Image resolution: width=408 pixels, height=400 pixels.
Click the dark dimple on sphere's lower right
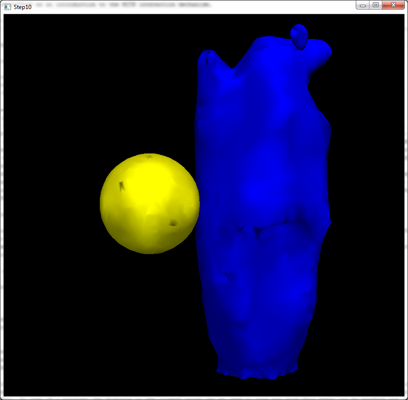click(173, 223)
